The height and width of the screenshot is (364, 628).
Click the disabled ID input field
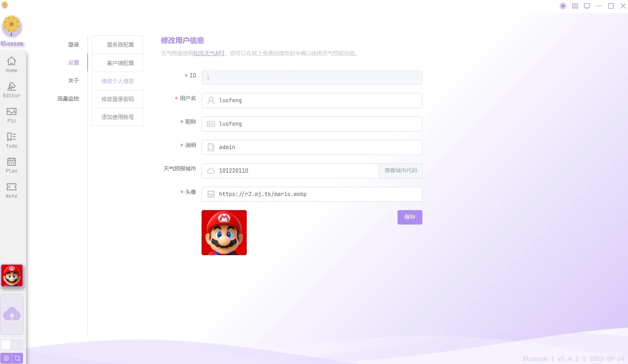pyautogui.click(x=312, y=77)
